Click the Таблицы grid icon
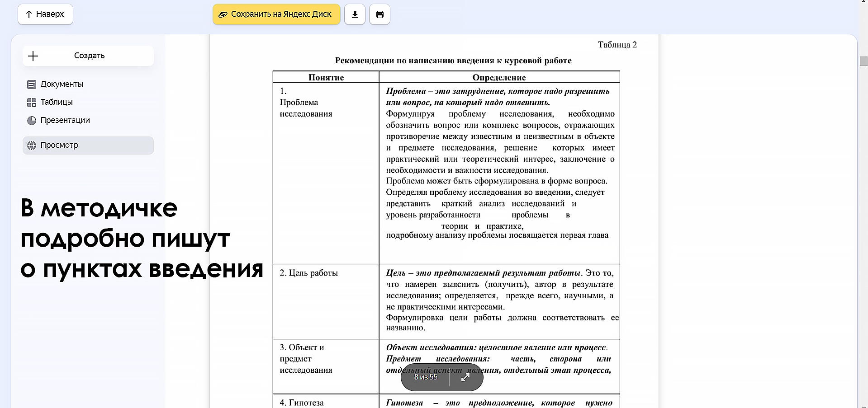The width and height of the screenshot is (868, 408). [32, 103]
